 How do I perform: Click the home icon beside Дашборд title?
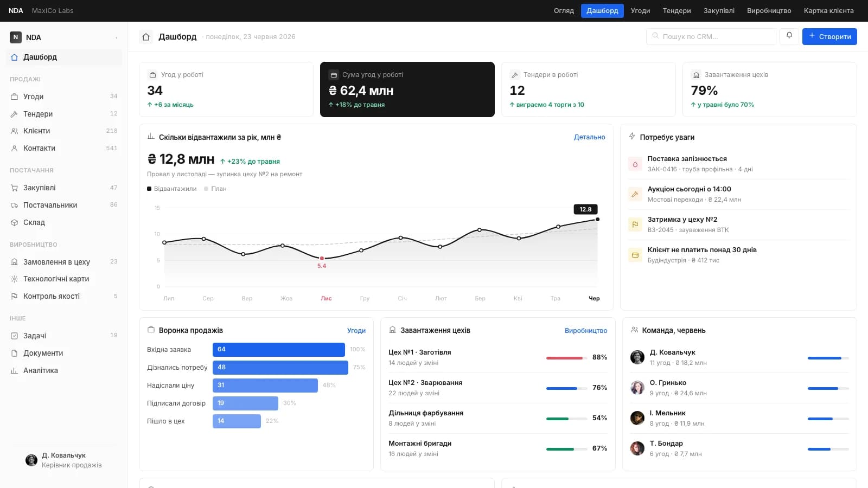(x=146, y=37)
